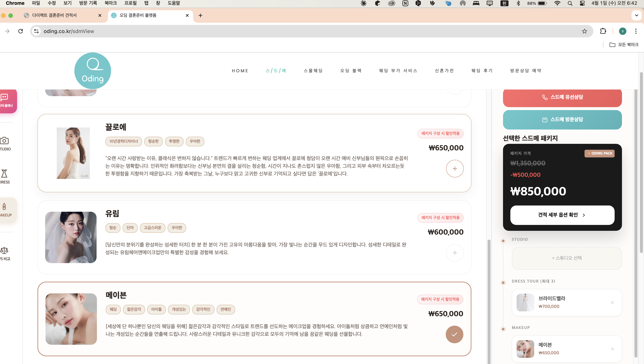Viewport: 644px width, 364px height.
Task: Start 스드메 유선상담 phone consultation
Action: (x=562, y=97)
